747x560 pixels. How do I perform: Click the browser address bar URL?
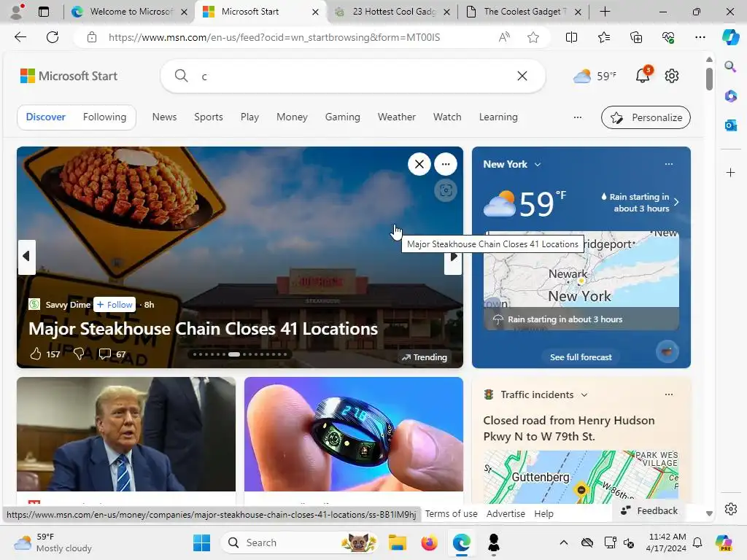[x=274, y=37]
